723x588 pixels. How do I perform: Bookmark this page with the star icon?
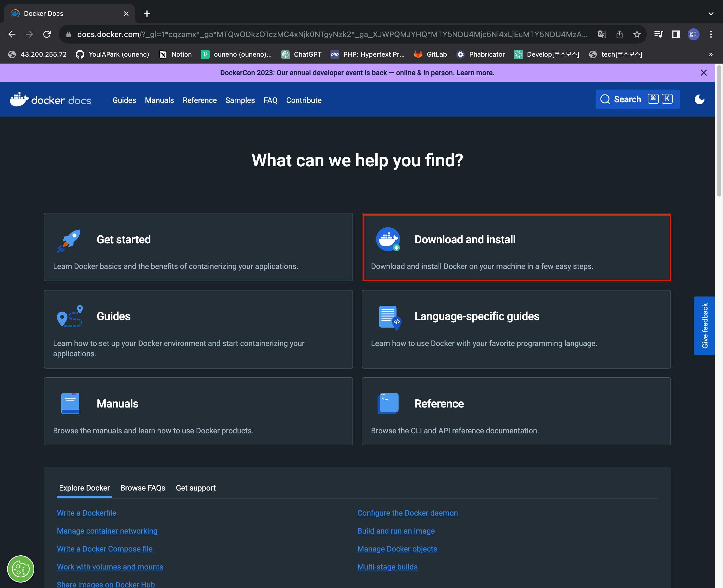pyautogui.click(x=637, y=34)
